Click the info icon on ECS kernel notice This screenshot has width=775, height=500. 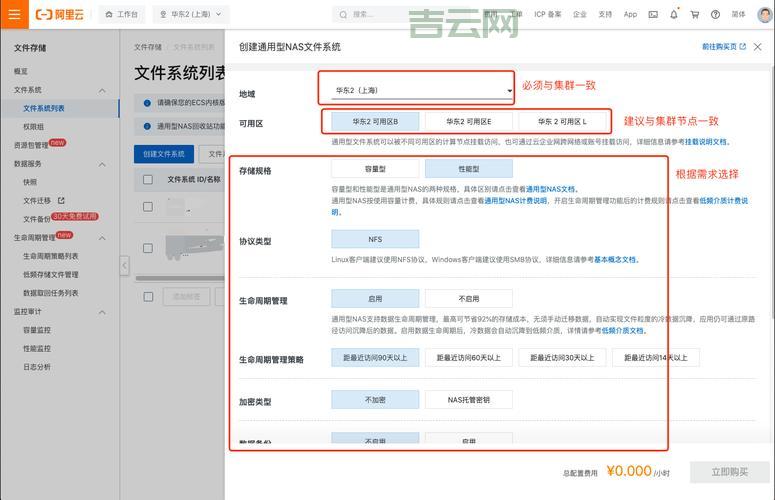click(147, 103)
